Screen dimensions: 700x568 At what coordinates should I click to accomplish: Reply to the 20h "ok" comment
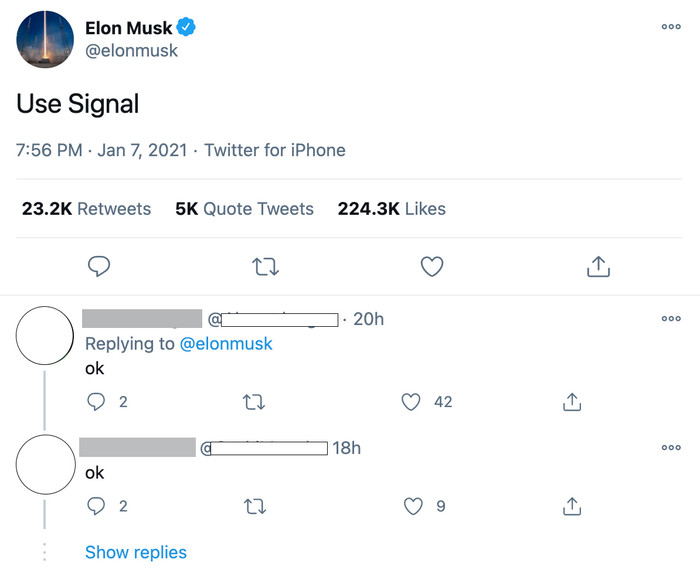[96, 401]
